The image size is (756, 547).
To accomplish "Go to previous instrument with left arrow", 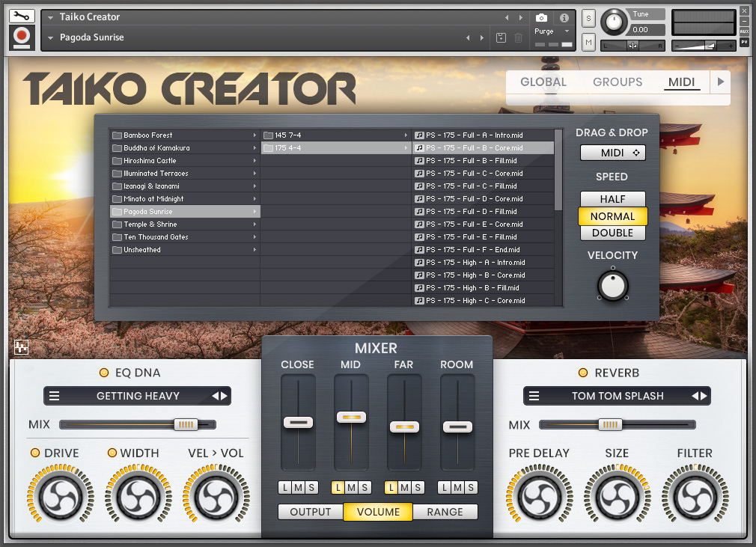I will coord(507,17).
